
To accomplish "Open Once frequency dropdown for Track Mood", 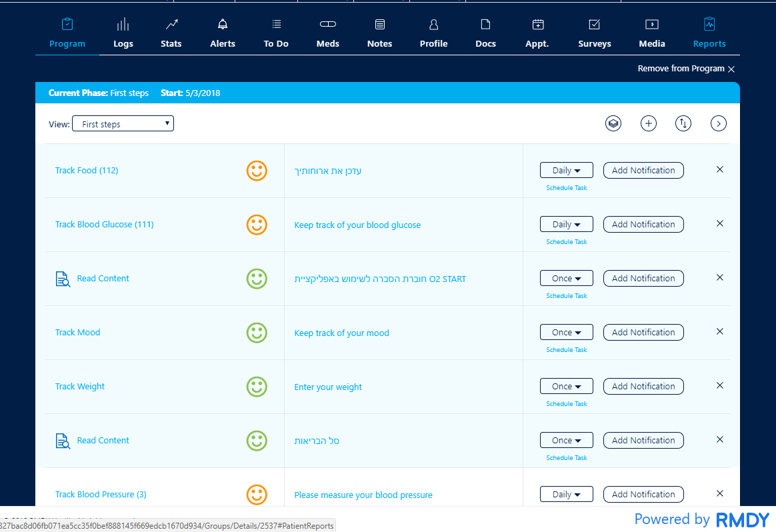I will [x=566, y=332].
